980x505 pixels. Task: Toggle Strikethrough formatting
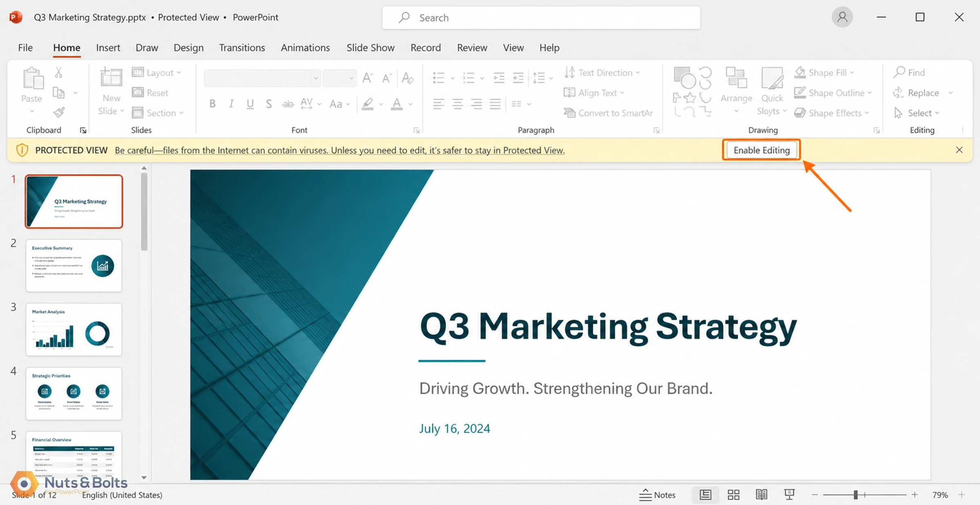[288, 104]
